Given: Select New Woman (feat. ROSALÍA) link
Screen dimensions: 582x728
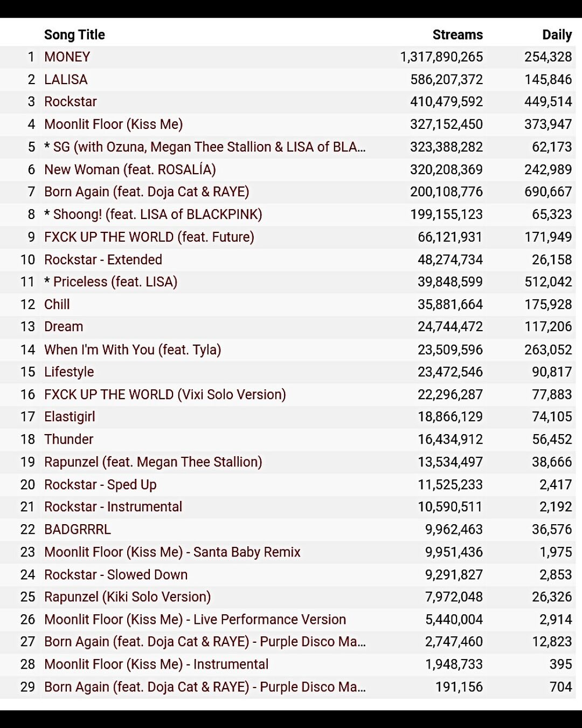Looking at the screenshot, I should [x=130, y=170].
